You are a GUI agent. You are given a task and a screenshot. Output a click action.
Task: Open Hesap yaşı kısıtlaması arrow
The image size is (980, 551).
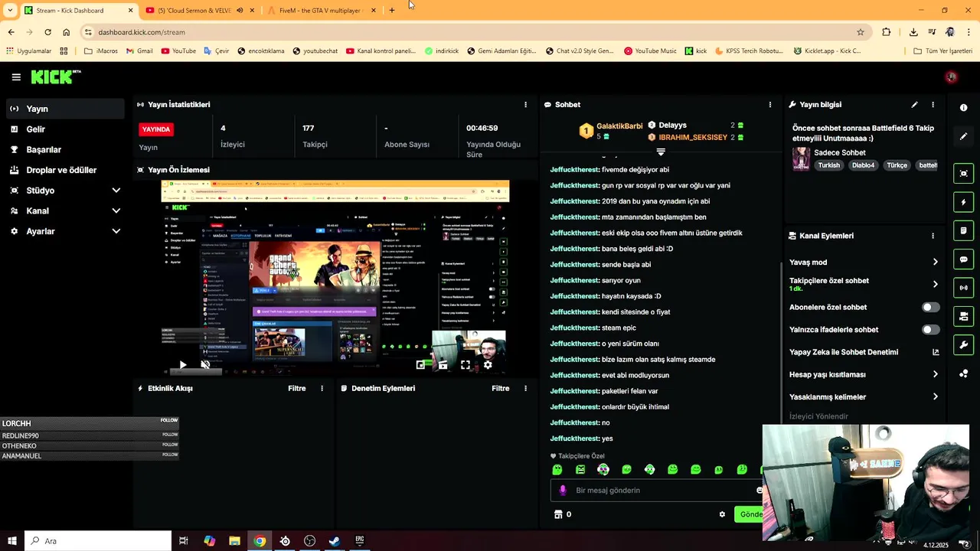pyautogui.click(x=935, y=374)
